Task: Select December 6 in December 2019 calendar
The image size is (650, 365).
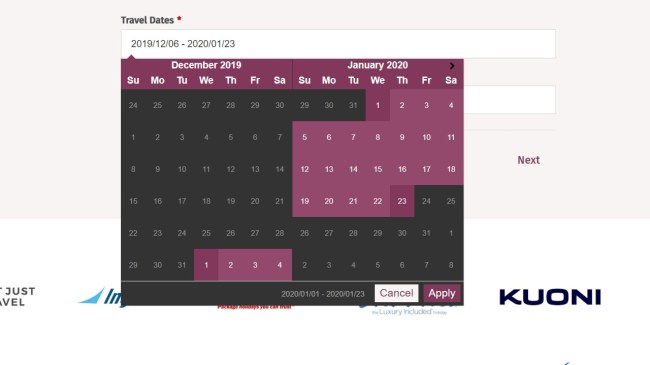Action: point(255,137)
